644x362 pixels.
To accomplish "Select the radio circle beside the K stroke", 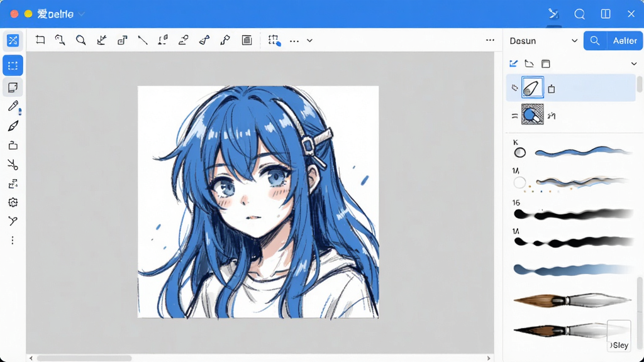I will pos(520,153).
